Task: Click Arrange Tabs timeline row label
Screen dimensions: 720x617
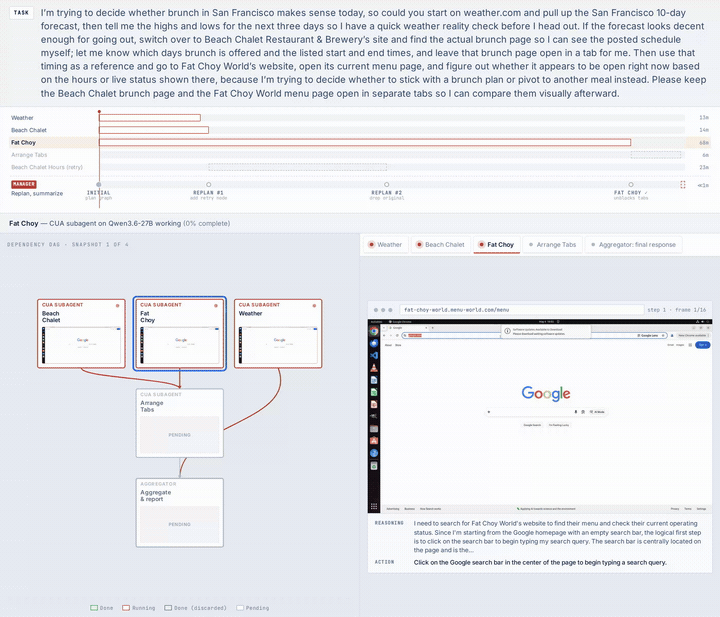Action: [29, 155]
